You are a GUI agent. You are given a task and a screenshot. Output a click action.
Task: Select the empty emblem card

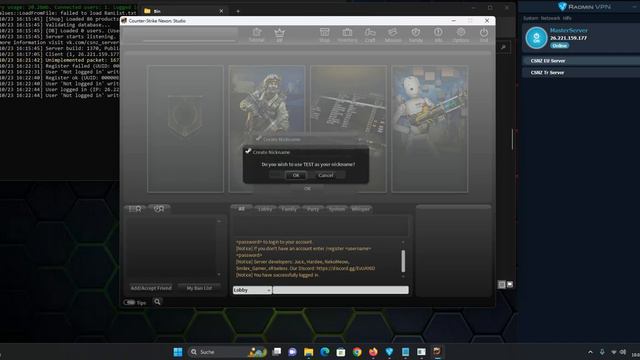pos(185,129)
